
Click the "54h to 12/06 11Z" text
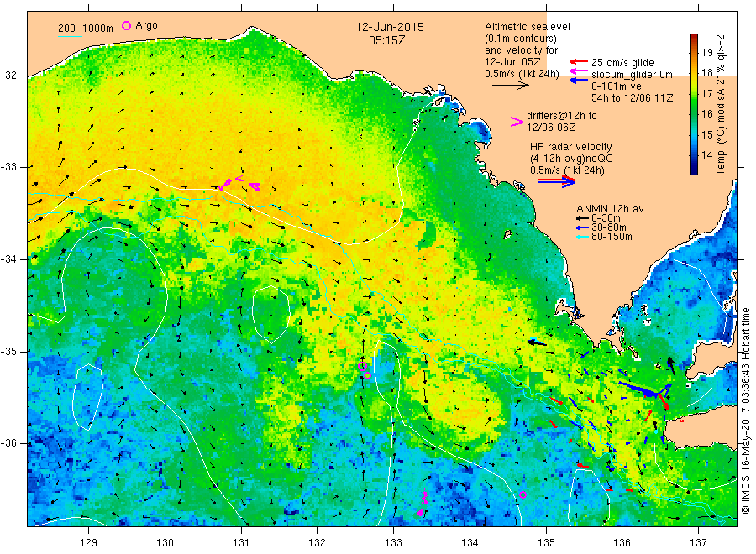point(632,97)
